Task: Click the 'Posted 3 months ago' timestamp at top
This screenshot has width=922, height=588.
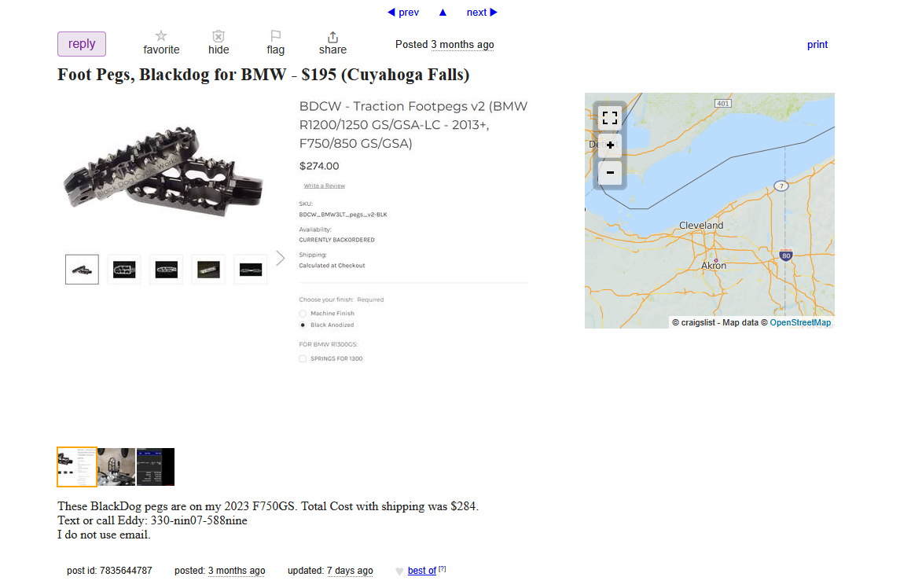Action: [445, 45]
